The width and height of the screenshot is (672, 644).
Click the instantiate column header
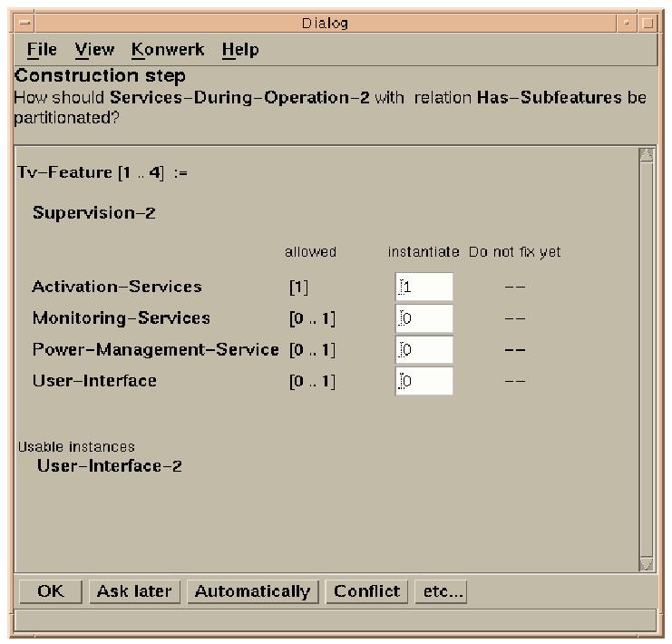coord(424,251)
